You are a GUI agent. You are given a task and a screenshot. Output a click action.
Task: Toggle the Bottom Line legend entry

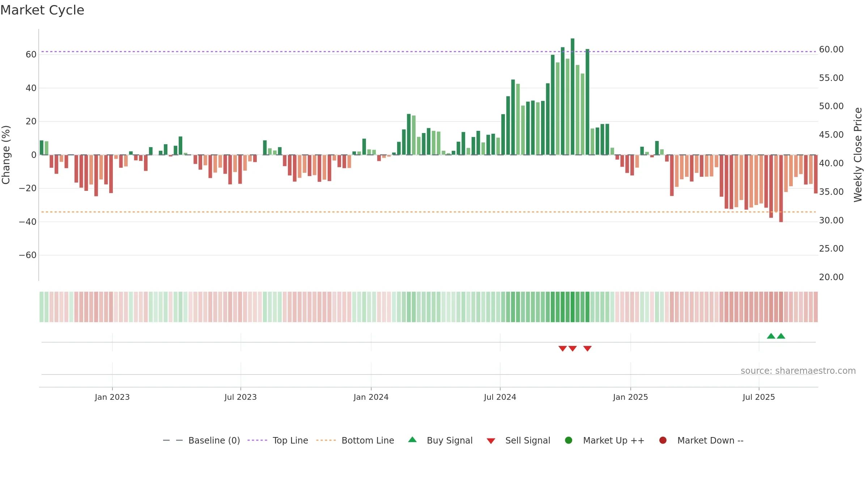pos(355,440)
